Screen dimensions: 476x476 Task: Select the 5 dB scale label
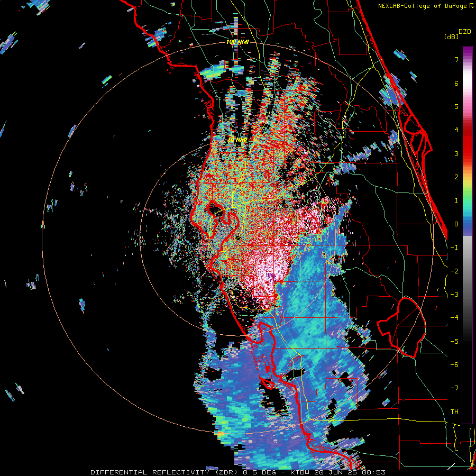coord(456,106)
